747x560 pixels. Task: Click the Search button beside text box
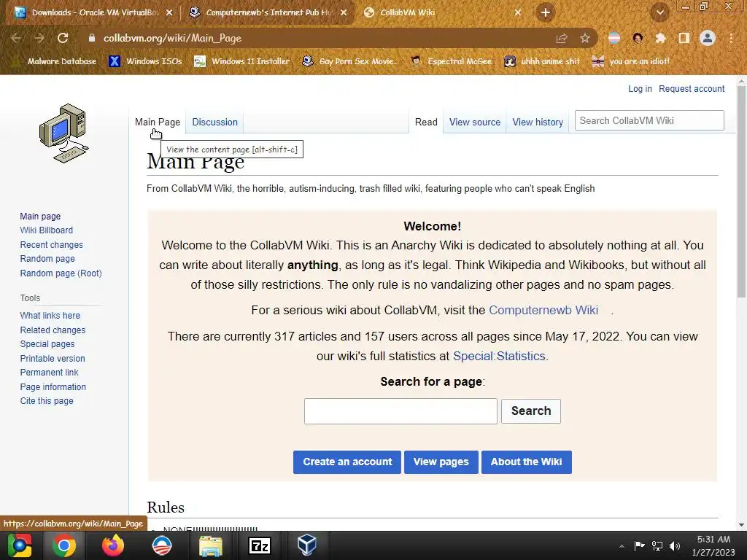pos(531,411)
